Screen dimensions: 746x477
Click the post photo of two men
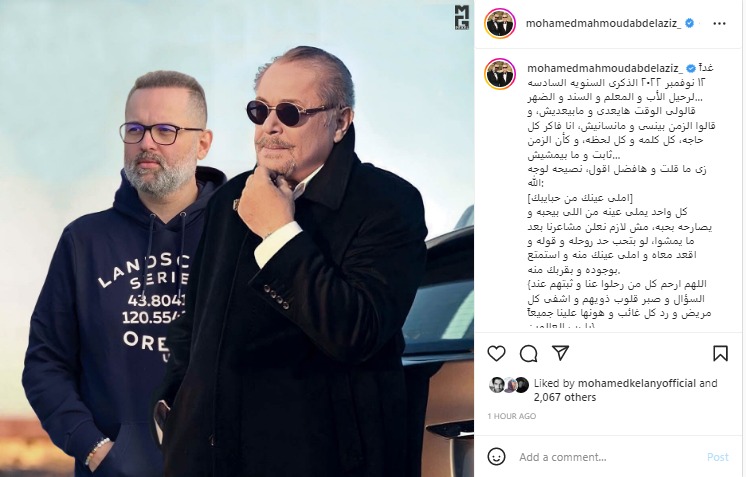[x=237, y=238]
